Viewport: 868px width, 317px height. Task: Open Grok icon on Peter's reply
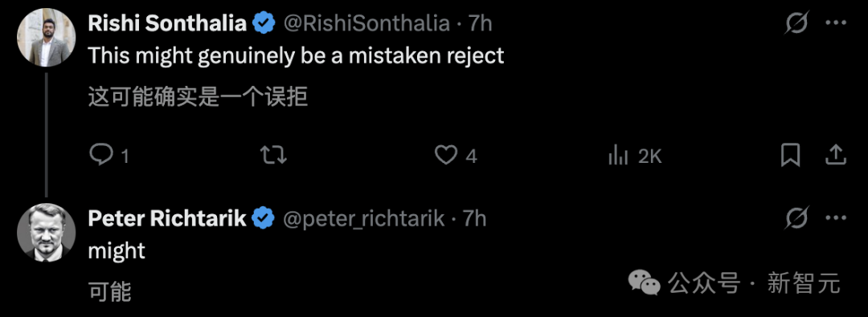[x=796, y=218]
